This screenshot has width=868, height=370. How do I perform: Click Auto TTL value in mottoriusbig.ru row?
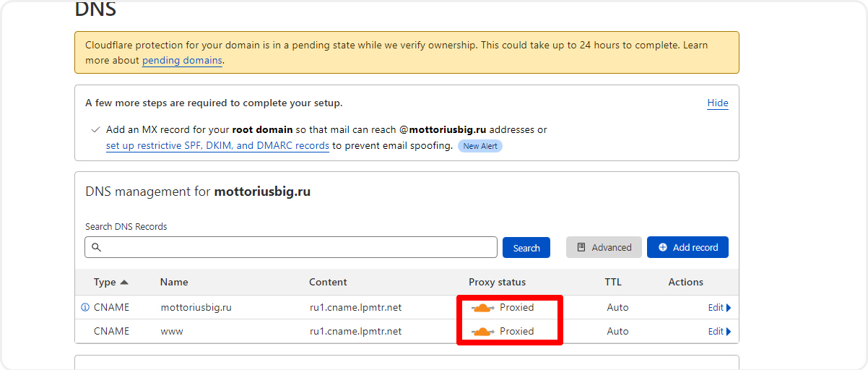point(617,307)
